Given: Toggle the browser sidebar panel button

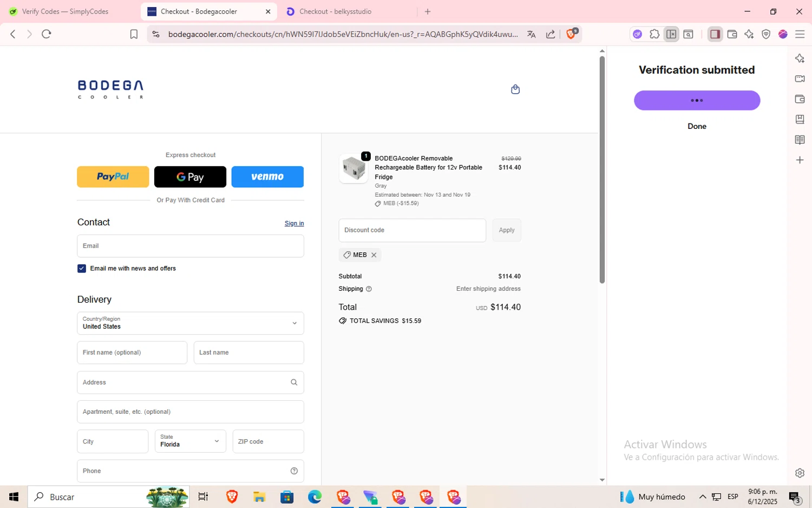Looking at the screenshot, I should 715,34.
